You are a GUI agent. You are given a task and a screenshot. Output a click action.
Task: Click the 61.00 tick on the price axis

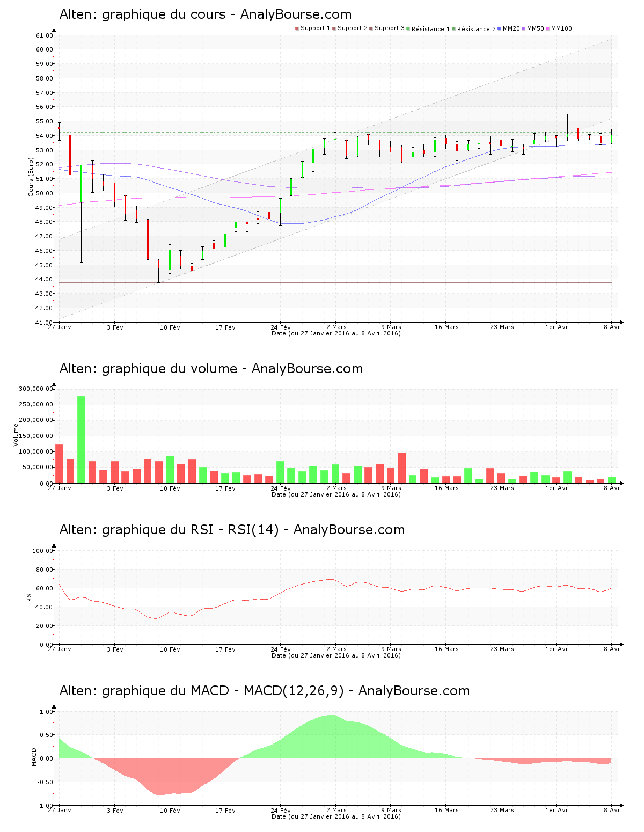coord(44,35)
